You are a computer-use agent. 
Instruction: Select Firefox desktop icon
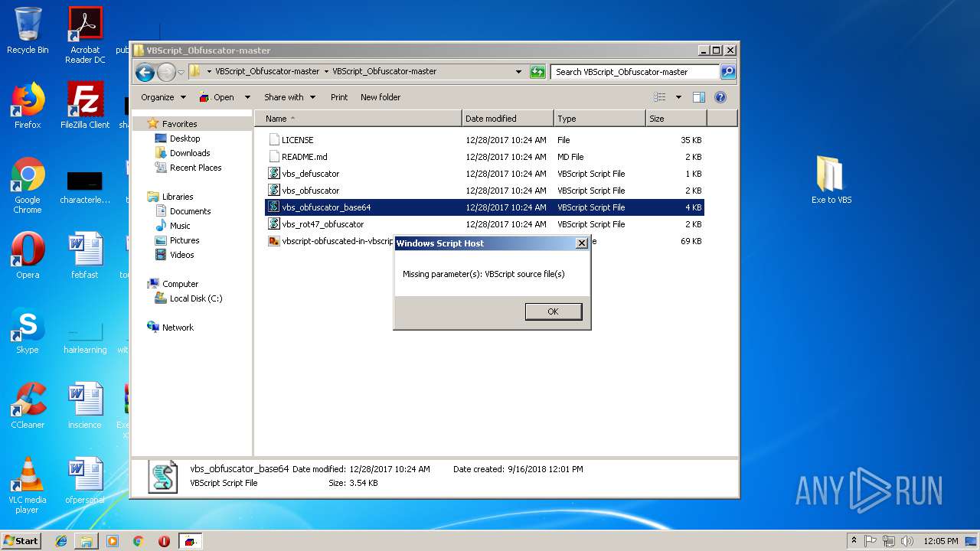[x=28, y=106]
